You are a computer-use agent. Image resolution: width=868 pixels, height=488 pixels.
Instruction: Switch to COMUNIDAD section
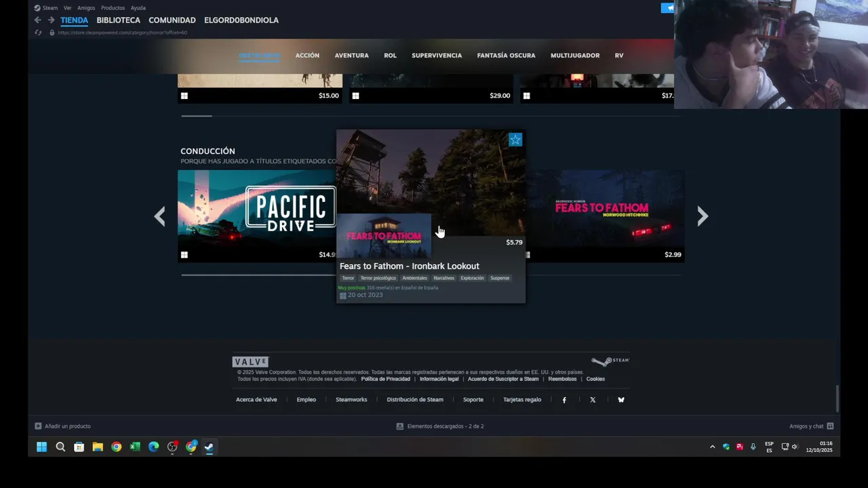click(x=172, y=20)
